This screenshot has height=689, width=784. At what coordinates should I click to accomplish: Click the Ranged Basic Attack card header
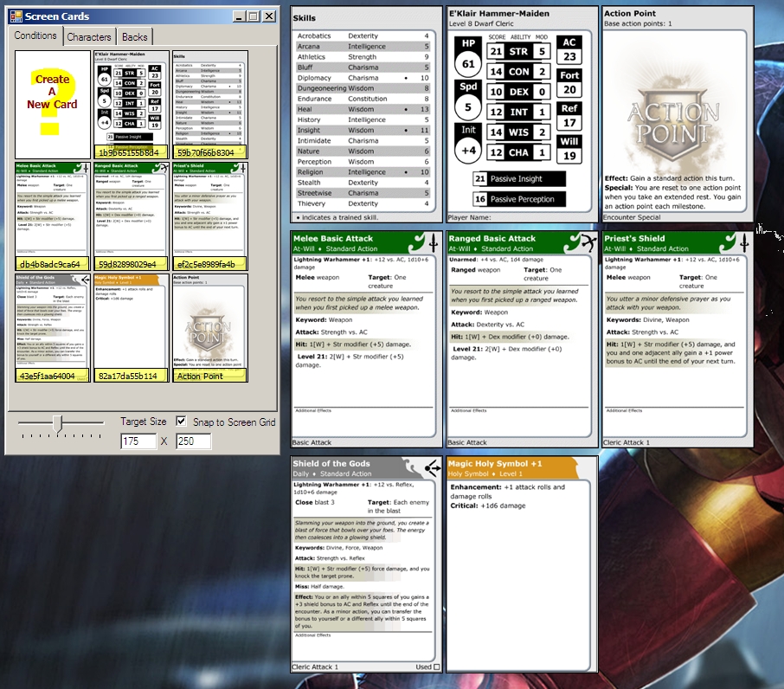[x=522, y=242]
